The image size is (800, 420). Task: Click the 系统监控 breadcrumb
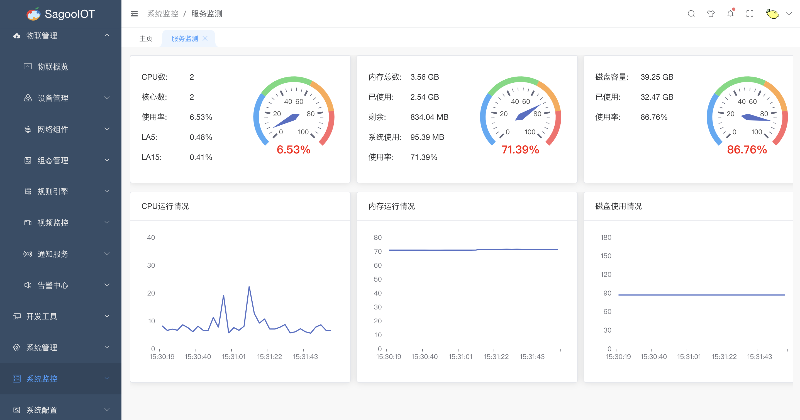(163, 14)
